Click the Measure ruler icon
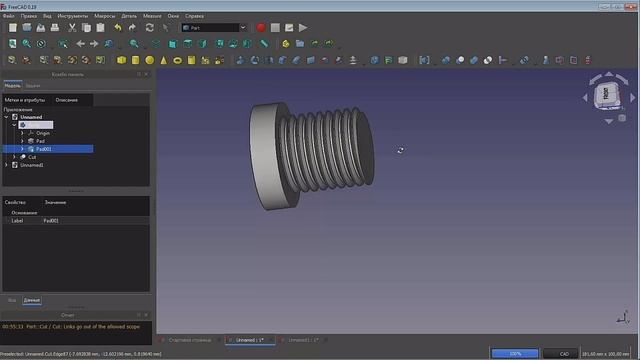The image size is (640, 360). coord(264,44)
